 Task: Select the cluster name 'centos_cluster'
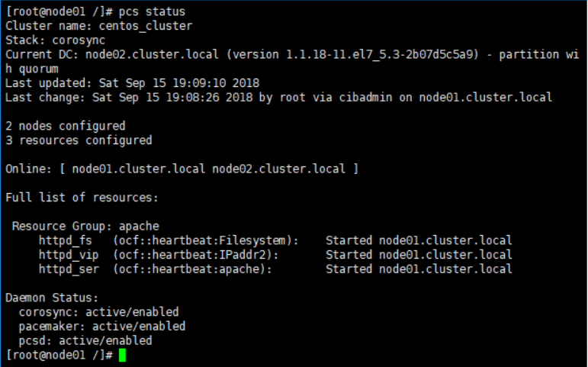click(x=146, y=26)
